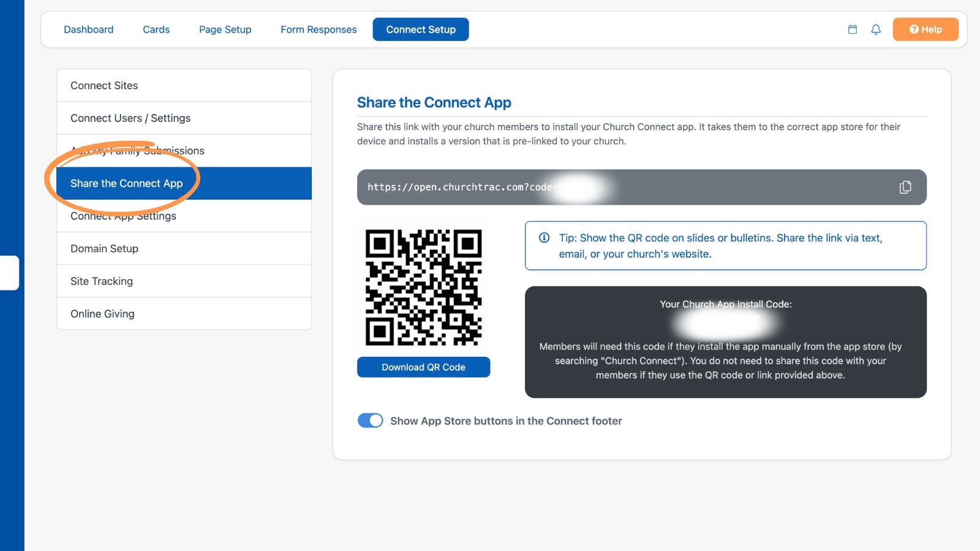Open Site Tracking sidebar item
Viewport: 980px width, 551px height.
coord(184,281)
